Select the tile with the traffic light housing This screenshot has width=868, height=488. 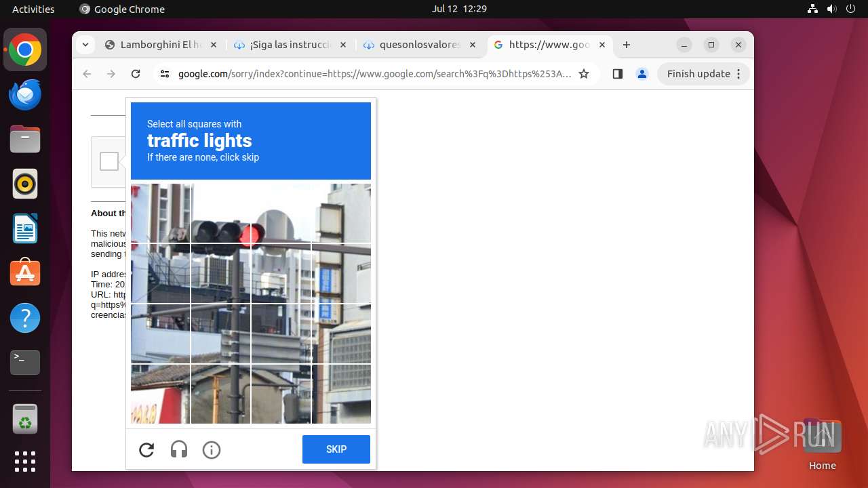click(x=220, y=213)
